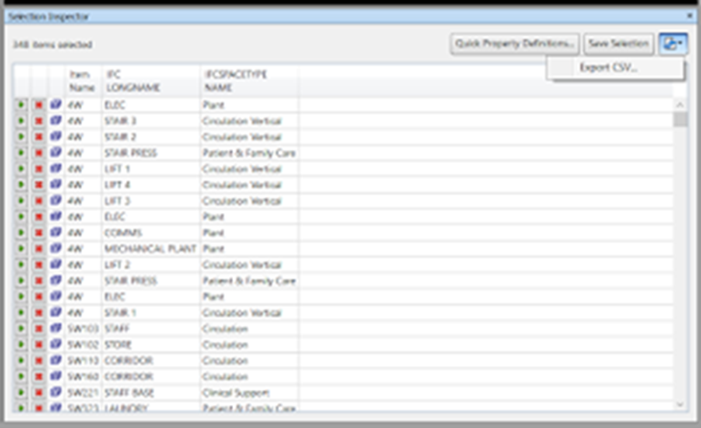
Task: Click the Save Selection button
Action: 618,44
